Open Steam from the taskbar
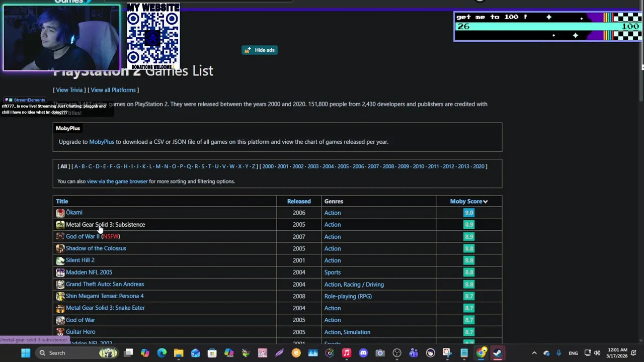The width and height of the screenshot is (644, 362). [x=498, y=353]
